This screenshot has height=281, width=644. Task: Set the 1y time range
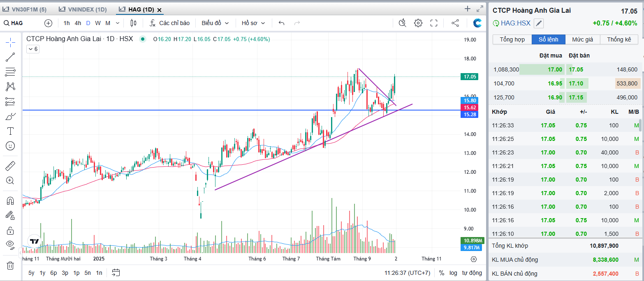(x=42, y=273)
